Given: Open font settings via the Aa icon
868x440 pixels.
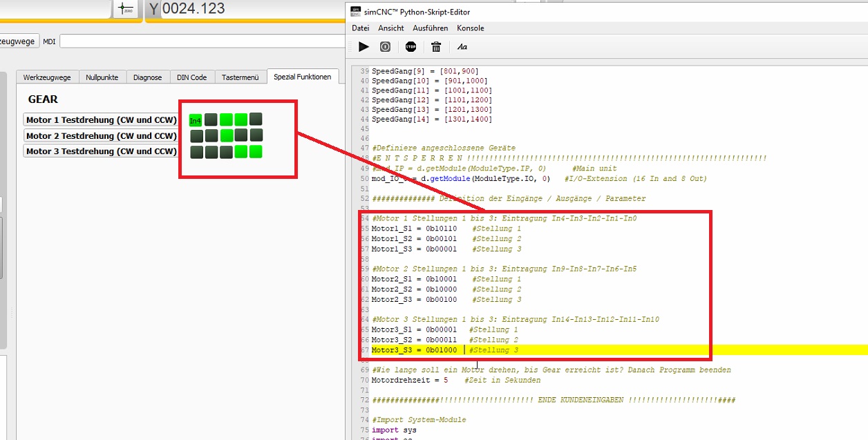Looking at the screenshot, I should [x=462, y=47].
